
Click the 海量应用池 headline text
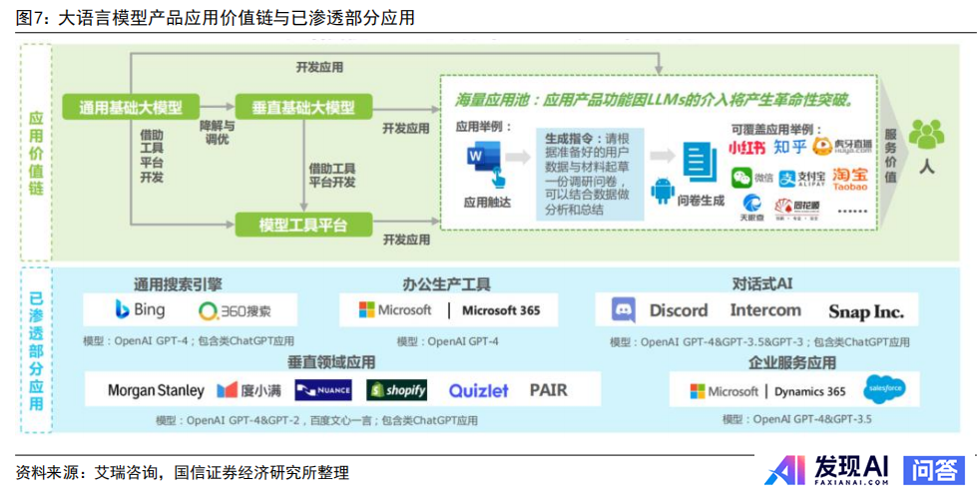tap(655, 100)
